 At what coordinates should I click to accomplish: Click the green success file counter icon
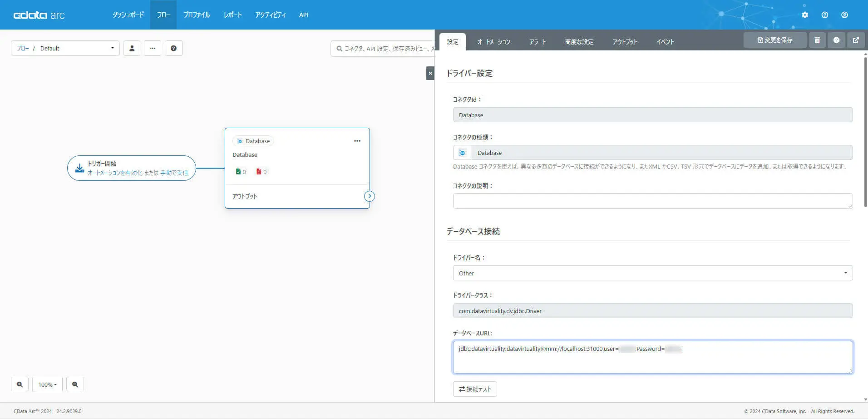point(238,172)
